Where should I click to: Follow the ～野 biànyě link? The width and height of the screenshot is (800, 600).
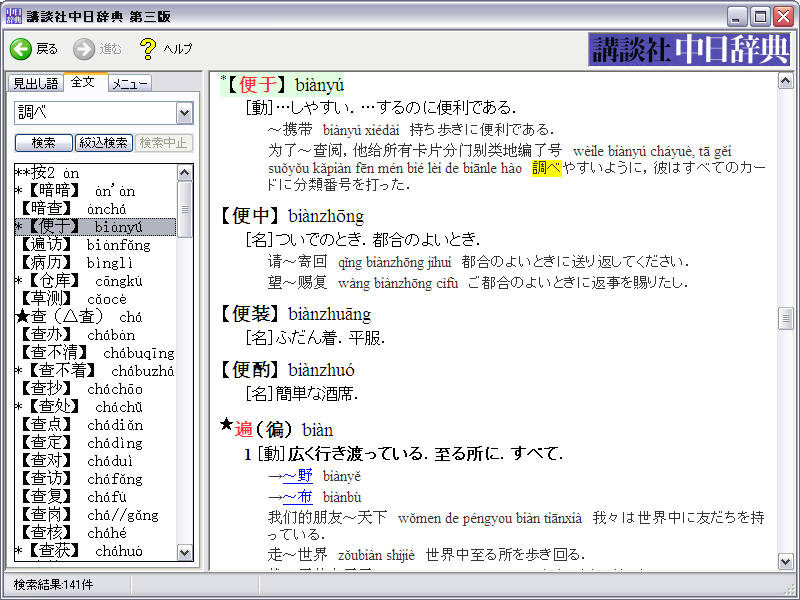coord(298,476)
